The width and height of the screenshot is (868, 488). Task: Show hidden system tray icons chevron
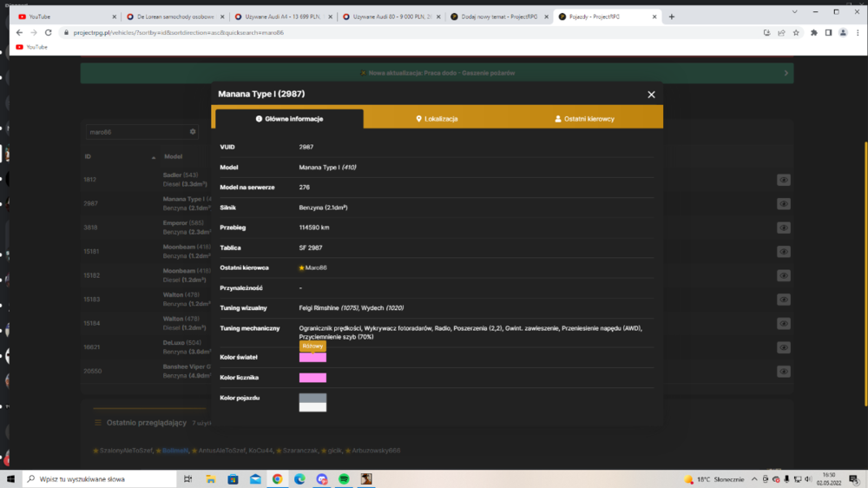click(x=754, y=479)
